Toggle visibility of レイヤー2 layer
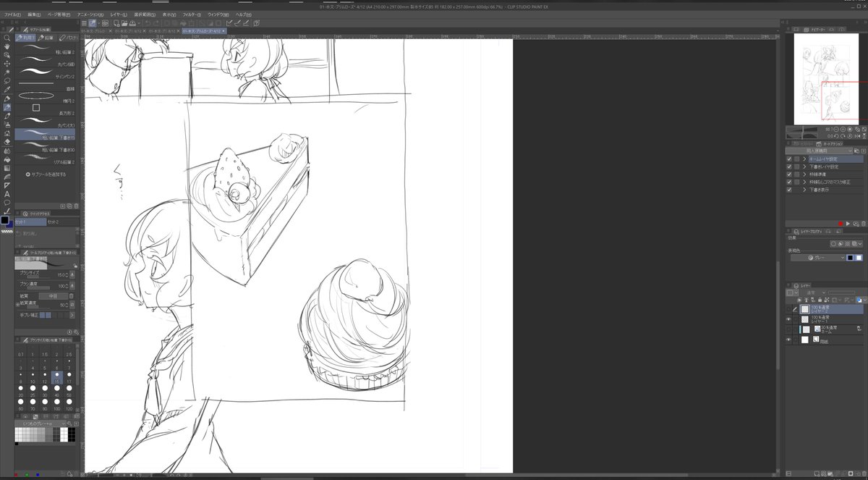868x480 pixels. 789,308
